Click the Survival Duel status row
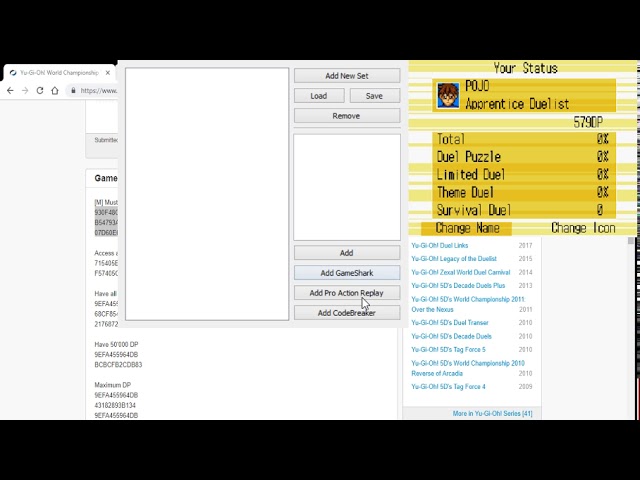This screenshot has height=480, width=640. pyautogui.click(x=524, y=210)
